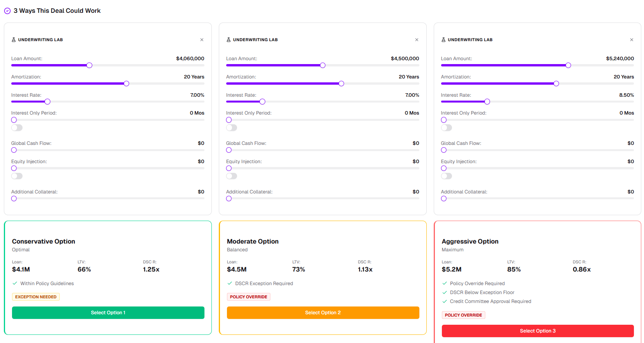Close the middle Underwriting Lab panel
Viewport: 644px width, 343px height.
coord(417,40)
